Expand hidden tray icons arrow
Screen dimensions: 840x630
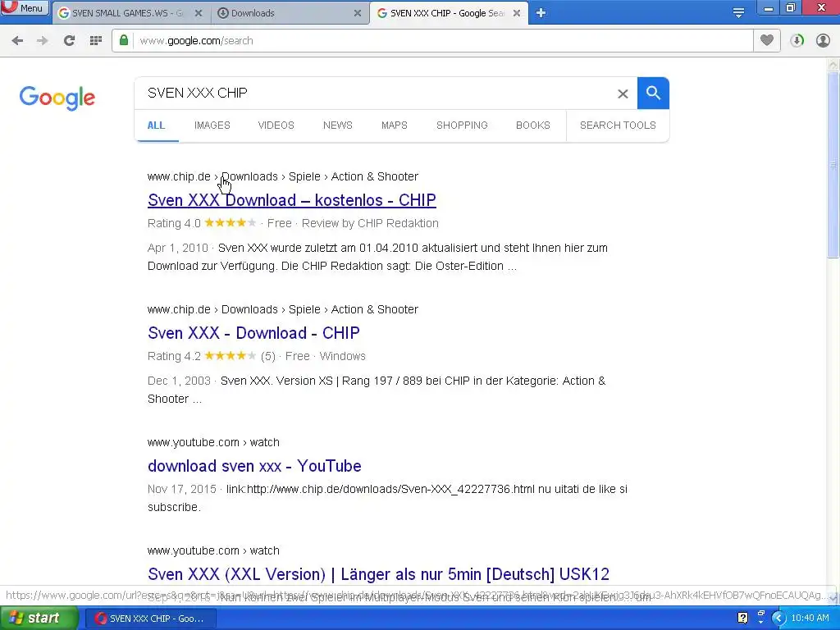click(x=778, y=619)
